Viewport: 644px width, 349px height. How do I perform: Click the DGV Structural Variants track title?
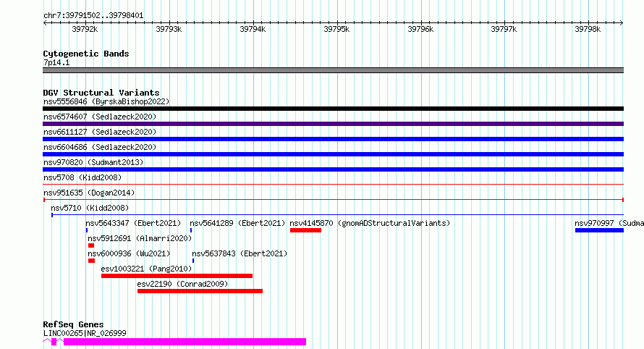(101, 93)
